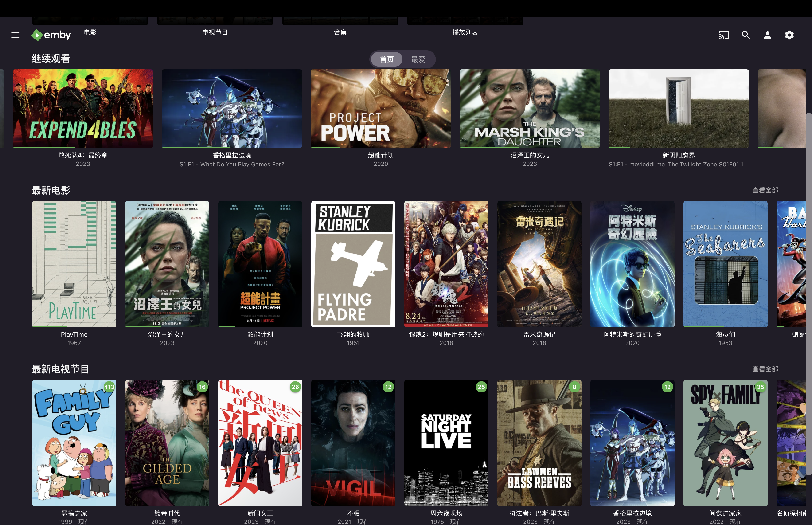Open the hamburger navigation menu

(x=15, y=35)
